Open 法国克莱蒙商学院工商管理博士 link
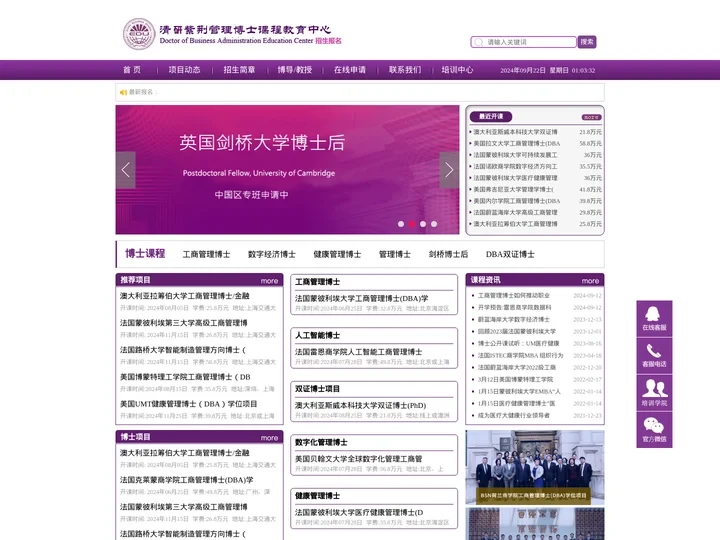Image resolution: width=720 pixels, height=540 pixels. [186, 480]
